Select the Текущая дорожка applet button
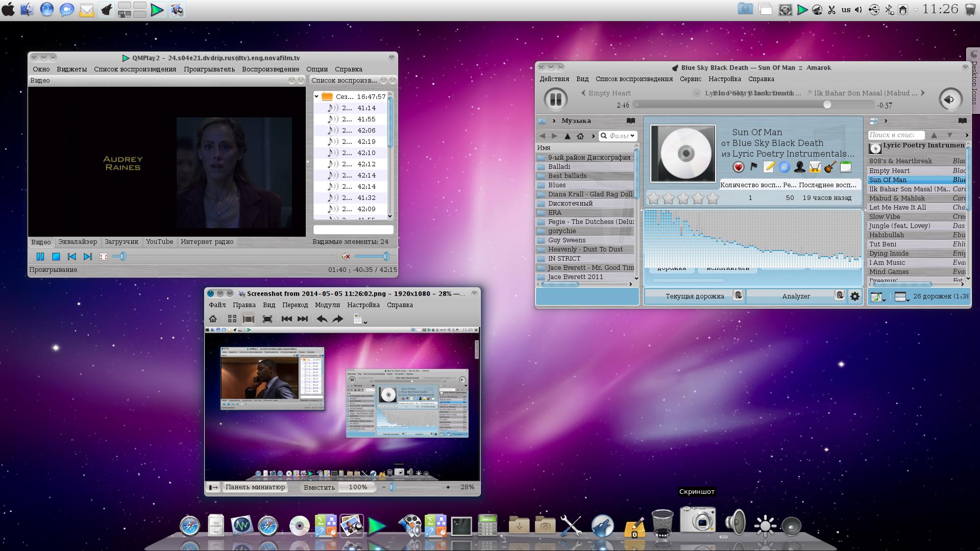The width and height of the screenshot is (980, 551). pos(694,296)
